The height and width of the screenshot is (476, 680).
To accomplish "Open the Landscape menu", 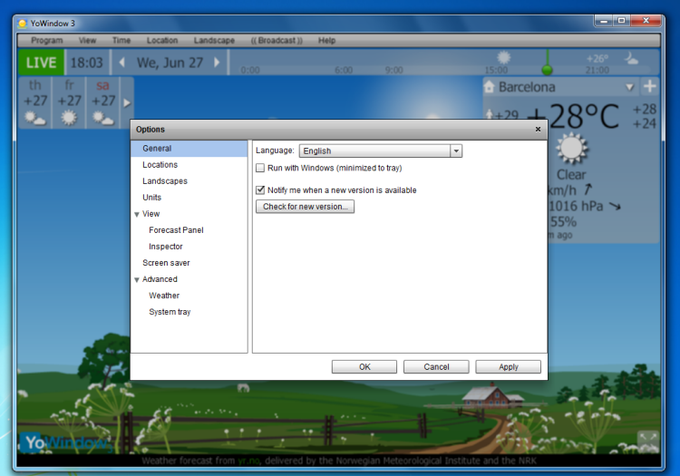I will coord(214,40).
